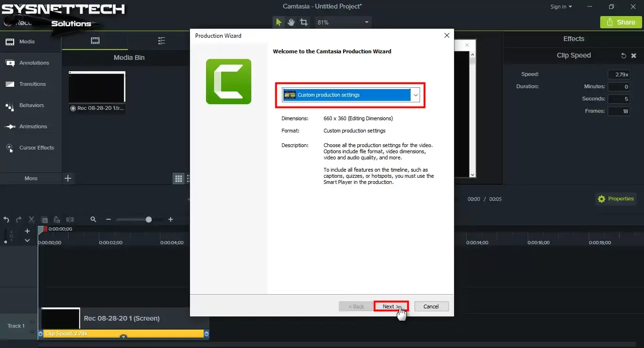Image resolution: width=644 pixels, height=348 pixels.
Task: Click the plus icon beside More
Action: point(68,178)
